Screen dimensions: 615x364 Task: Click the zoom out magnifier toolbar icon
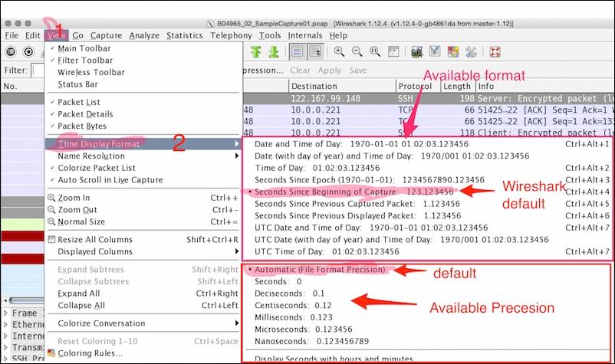click(357, 52)
